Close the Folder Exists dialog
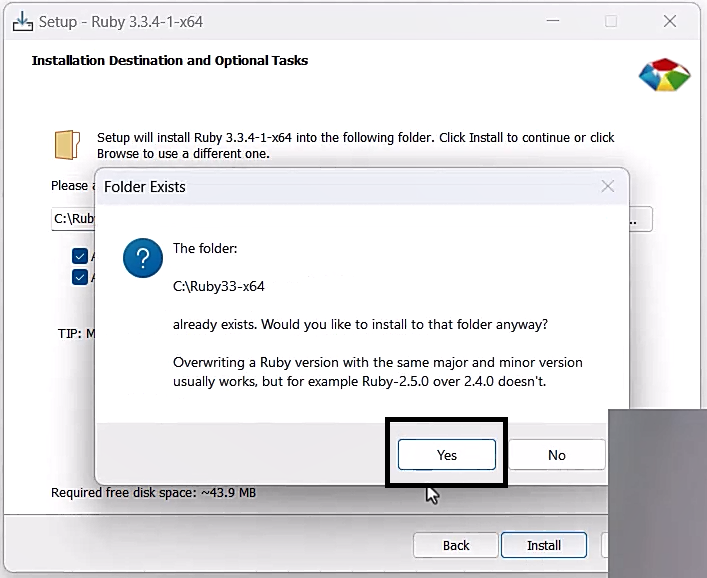The image size is (707, 578). pyautogui.click(x=607, y=186)
